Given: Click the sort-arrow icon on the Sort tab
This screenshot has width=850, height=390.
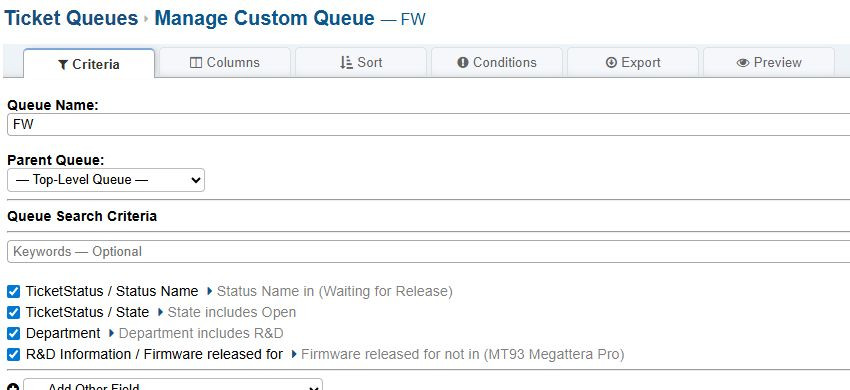Looking at the screenshot, I should click(x=346, y=62).
